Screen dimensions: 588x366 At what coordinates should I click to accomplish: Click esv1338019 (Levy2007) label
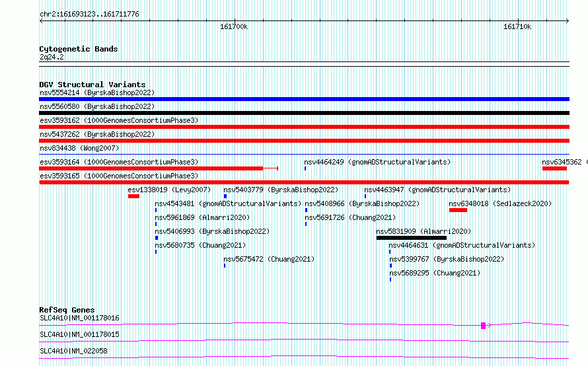[169, 190]
